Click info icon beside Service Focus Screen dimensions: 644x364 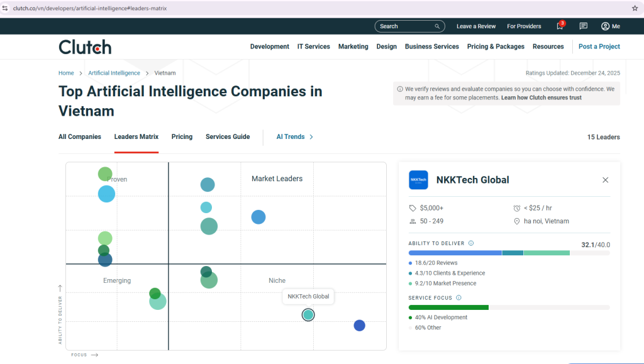point(458,298)
